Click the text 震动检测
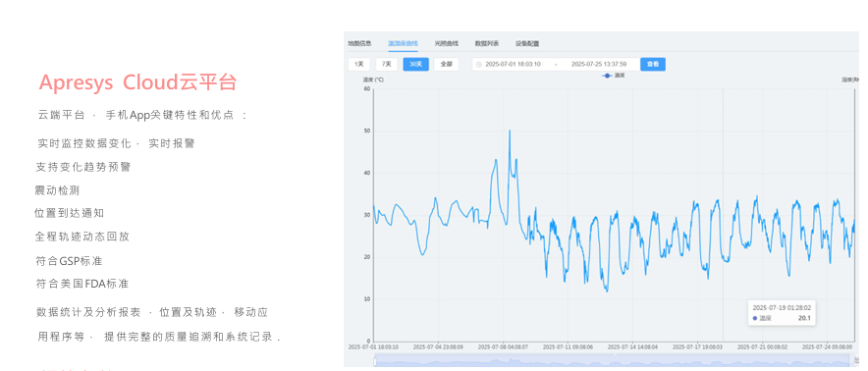This screenshot has width=868, height=371. point(57,190)
